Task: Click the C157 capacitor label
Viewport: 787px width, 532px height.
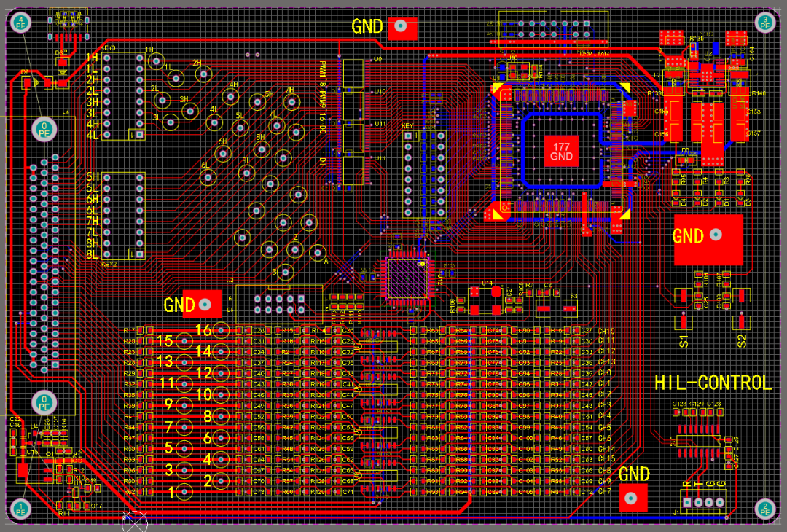Action: point(753,133)
